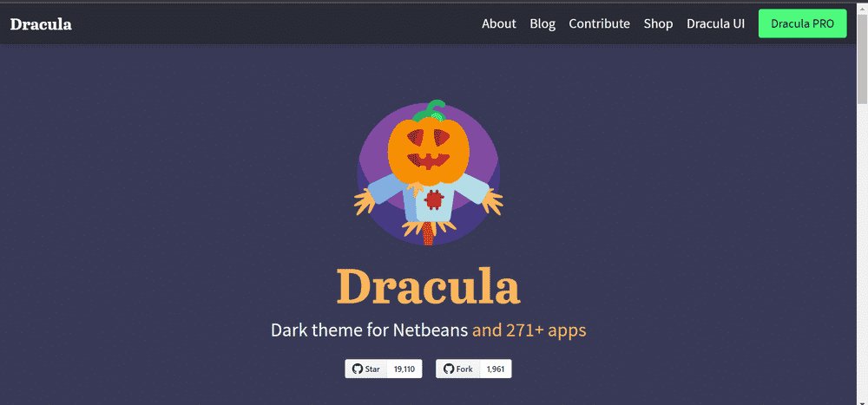Click the page scrollbar thumb
The height and width of the screenshot is (405, 868).
tap(863, 57)
